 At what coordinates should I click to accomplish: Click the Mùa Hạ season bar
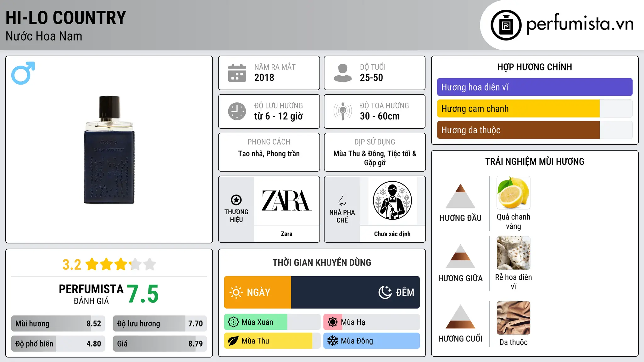[372, 322]
